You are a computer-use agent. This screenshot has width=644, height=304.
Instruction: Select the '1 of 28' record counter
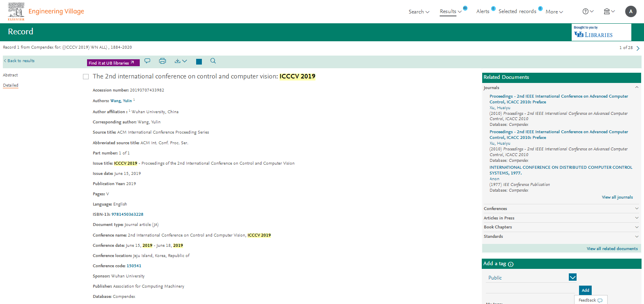point(626,48)
